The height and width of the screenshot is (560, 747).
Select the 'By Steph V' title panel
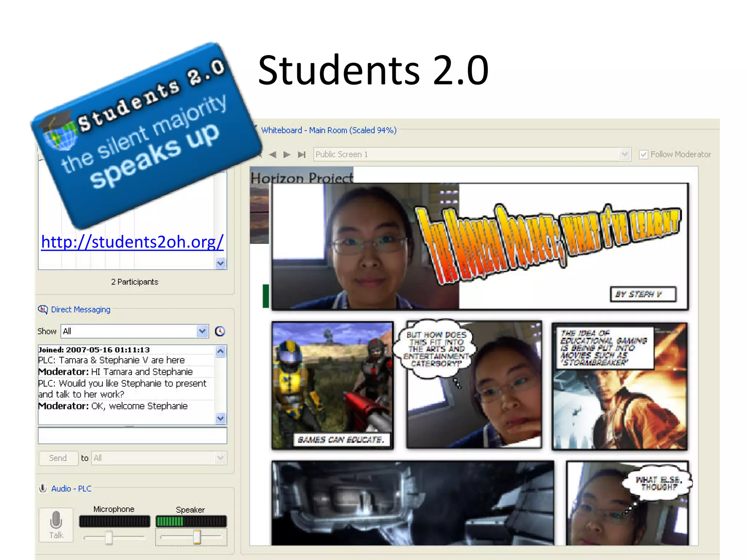coord(480,246)
